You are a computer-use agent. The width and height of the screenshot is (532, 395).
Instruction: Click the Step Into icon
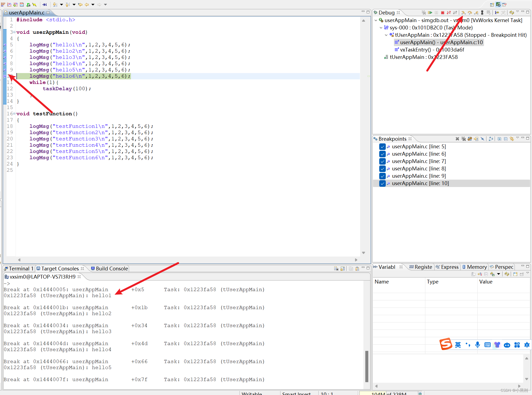[463, 13]
